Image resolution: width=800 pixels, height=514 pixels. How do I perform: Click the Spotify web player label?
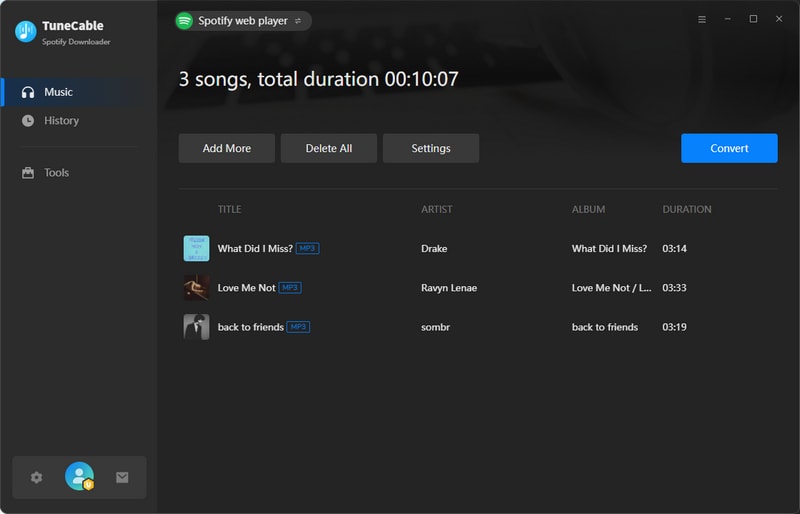(243, 21)
